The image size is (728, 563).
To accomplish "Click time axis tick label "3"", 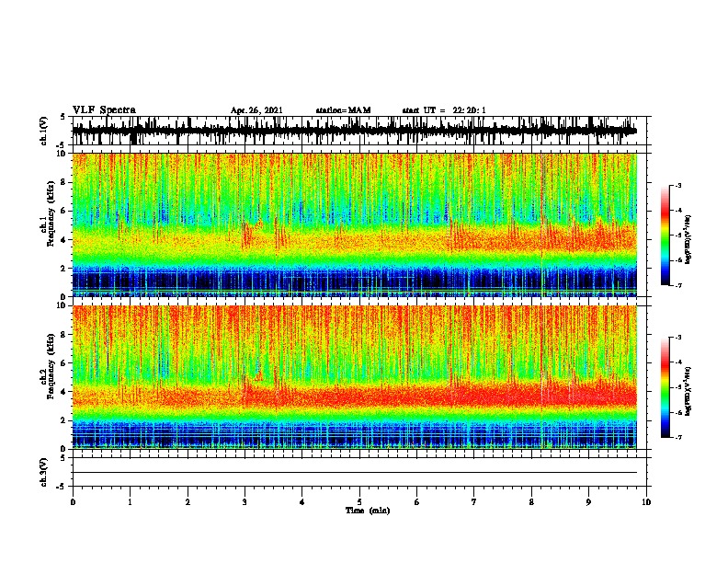I will [x=245, y=501].
